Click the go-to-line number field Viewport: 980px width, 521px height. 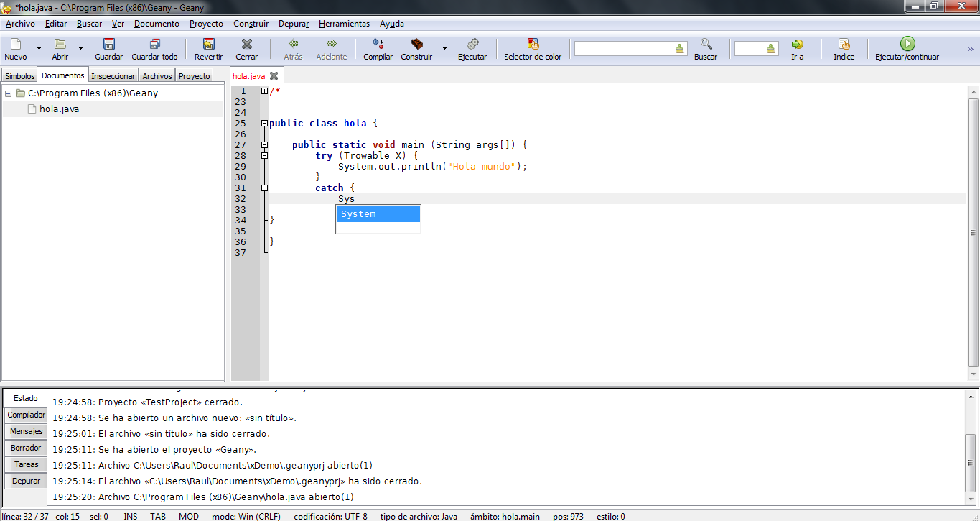749,49
